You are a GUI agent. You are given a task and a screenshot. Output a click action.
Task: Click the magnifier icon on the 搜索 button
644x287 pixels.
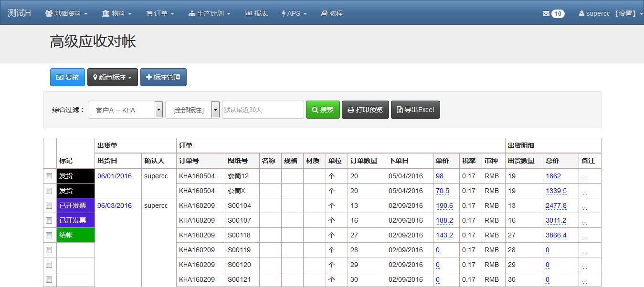click(x=315, y=109)
